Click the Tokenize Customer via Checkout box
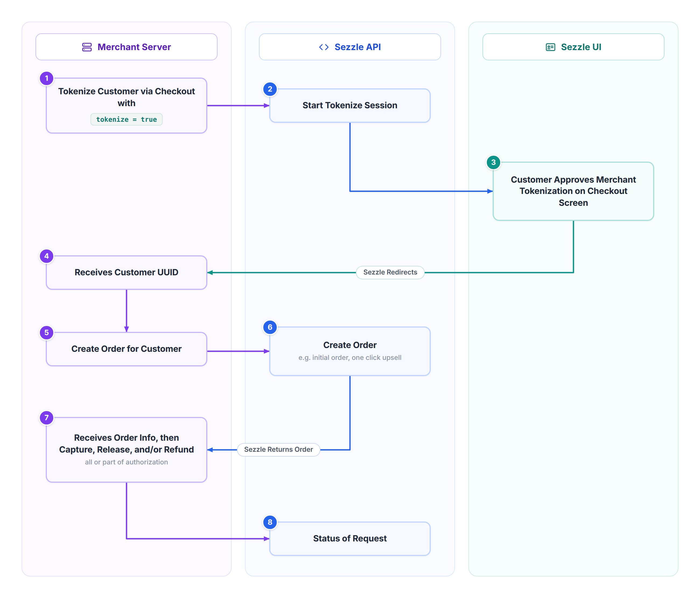Screen dimensions: 700x598 [x=126, y=106]
